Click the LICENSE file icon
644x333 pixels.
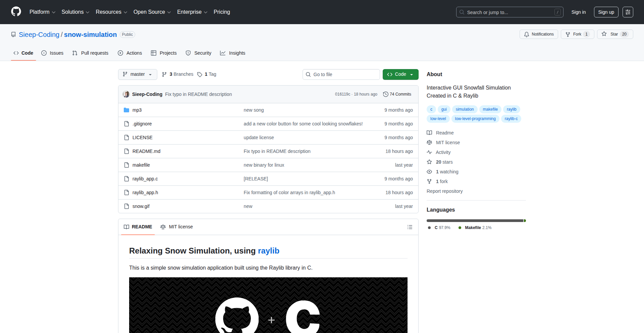pos(126,137)
